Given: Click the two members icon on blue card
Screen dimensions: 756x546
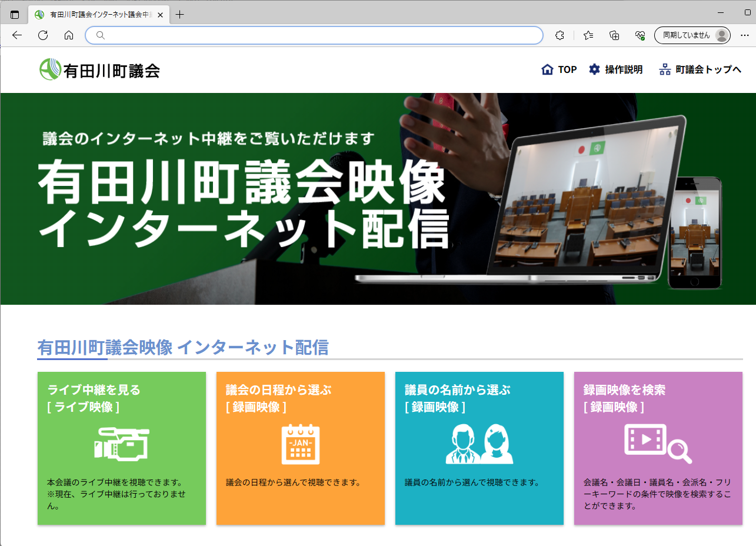Looking at the screenshot, I should 479,444.
